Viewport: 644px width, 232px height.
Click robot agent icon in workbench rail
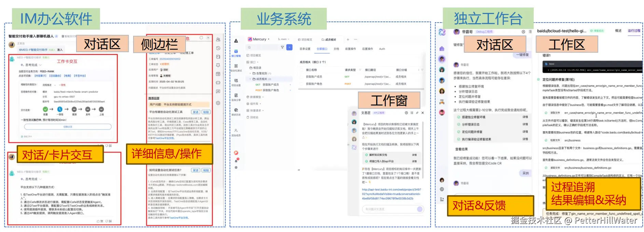442,102
